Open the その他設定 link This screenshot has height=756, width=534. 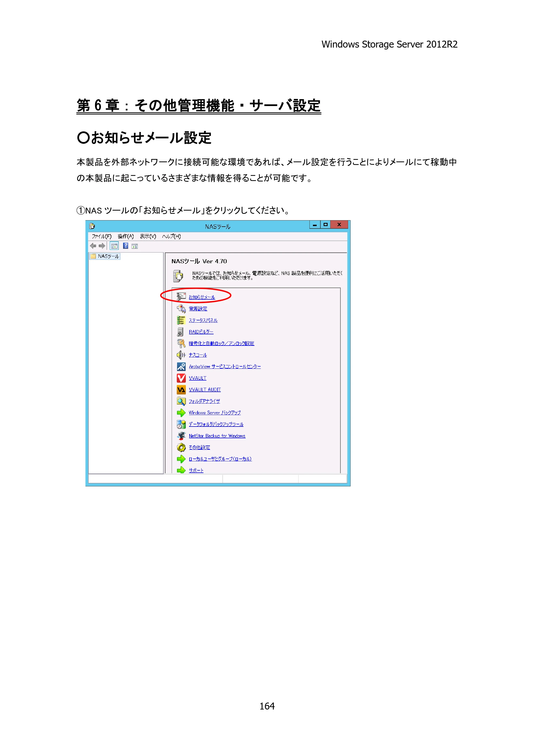(x=199, y=447)
